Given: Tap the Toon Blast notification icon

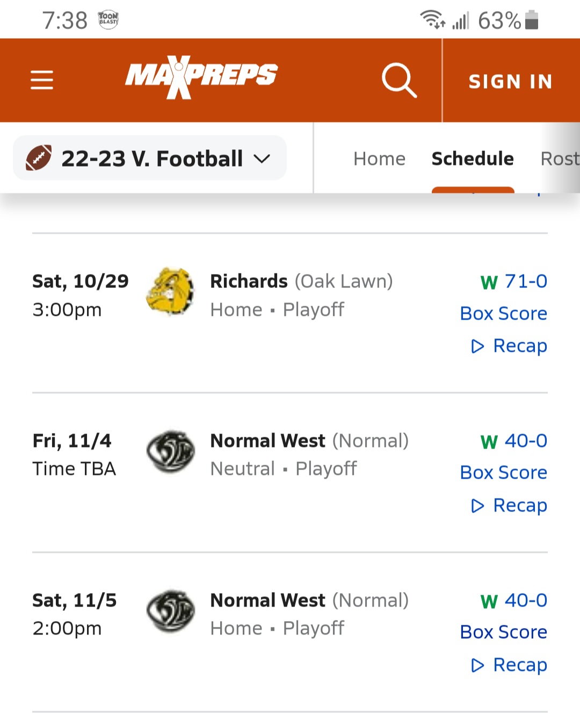Looking at the screenshot, I should pyautogui.click(x=108, y=20).
